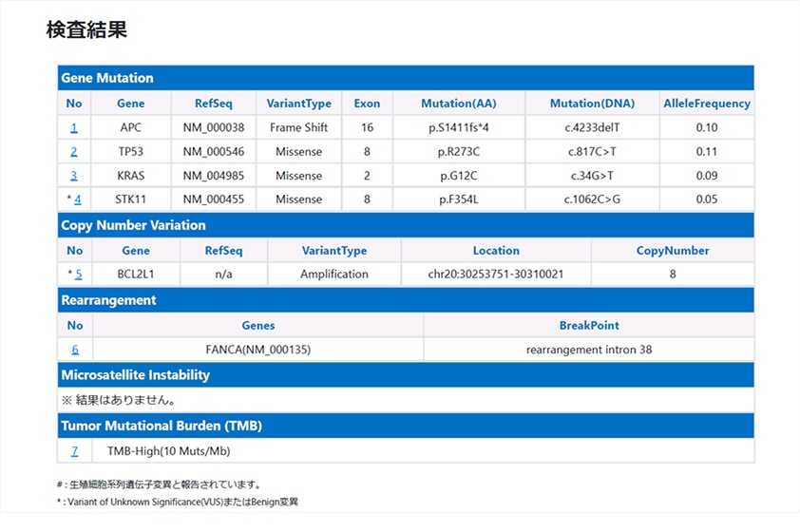800x532 pixels.
Task: Click the AlleleFrequency column header
Action: click(706, 104)
